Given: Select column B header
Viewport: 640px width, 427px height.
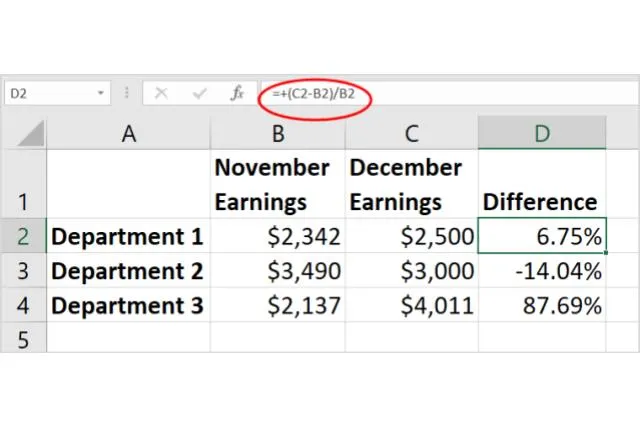Looking at the screenshot, I should coord(277,133).
